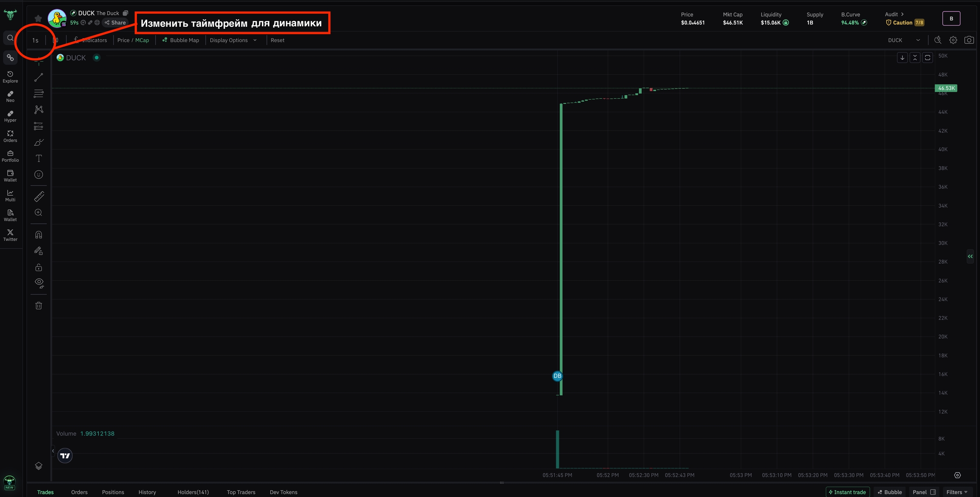Click the Share button
Viewport: 980px width, 497px height.
[115, 23]
